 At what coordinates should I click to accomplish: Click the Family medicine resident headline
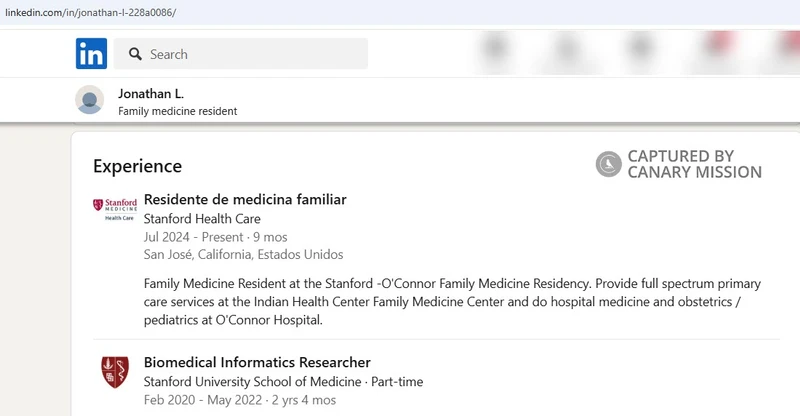tap(178, 111)
